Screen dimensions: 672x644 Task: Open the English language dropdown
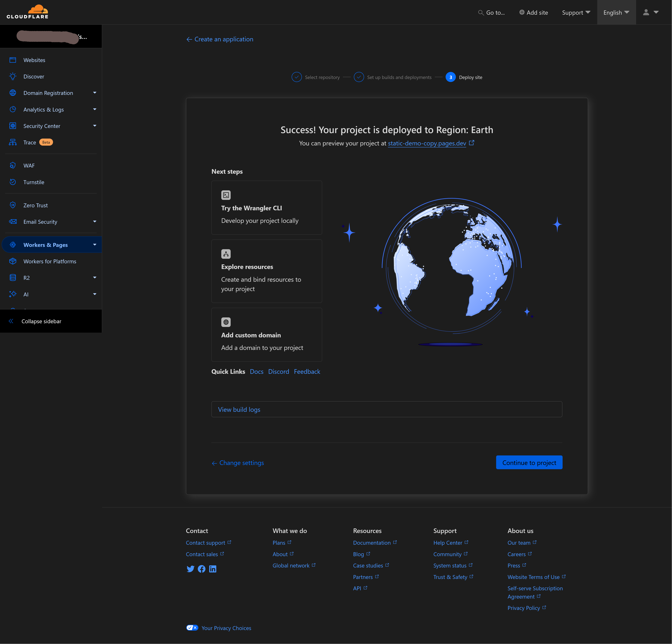(x=616, y=12)
